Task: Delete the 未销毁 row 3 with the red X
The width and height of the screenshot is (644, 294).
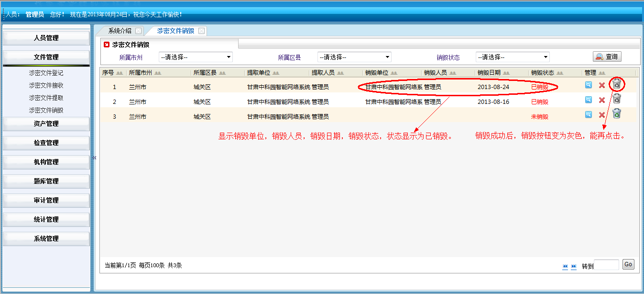Action: pos(602,115)
